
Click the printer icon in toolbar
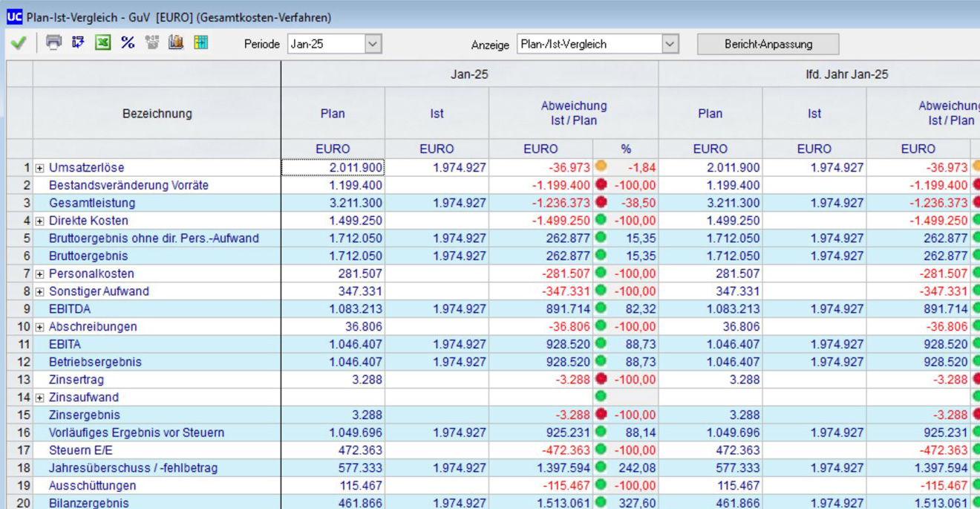(53, 42)
